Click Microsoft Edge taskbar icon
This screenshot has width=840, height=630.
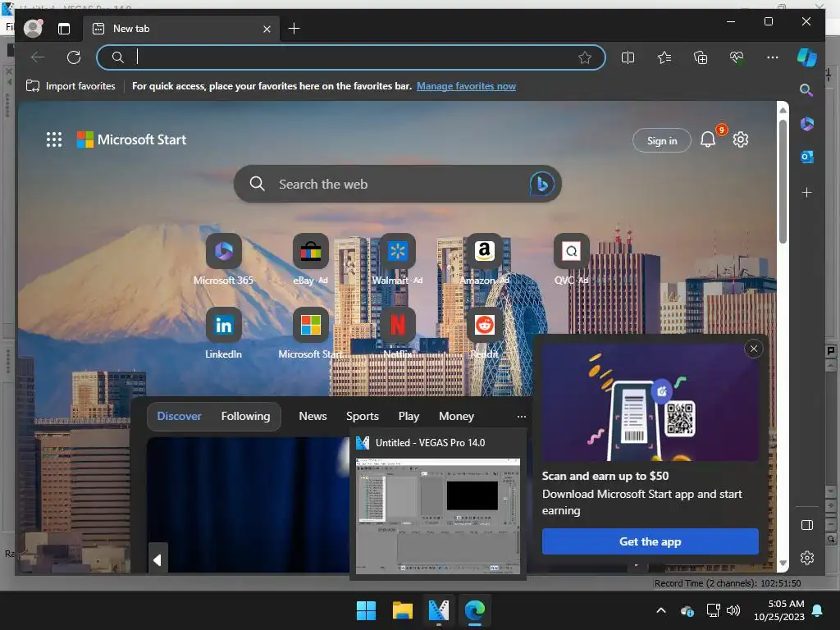[475, 610]
